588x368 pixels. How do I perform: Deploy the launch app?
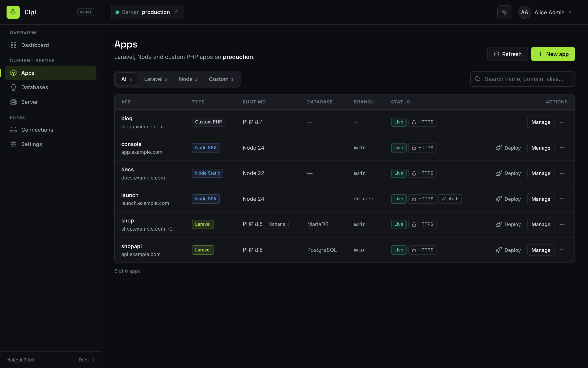coord(508,199)
